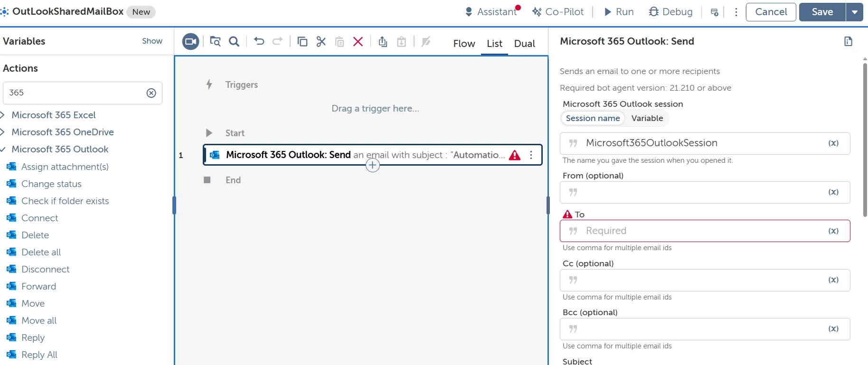The width and height of the screenshot is (868, 365).
Task: Paste action from clipboard
Action: pos(340,42)
